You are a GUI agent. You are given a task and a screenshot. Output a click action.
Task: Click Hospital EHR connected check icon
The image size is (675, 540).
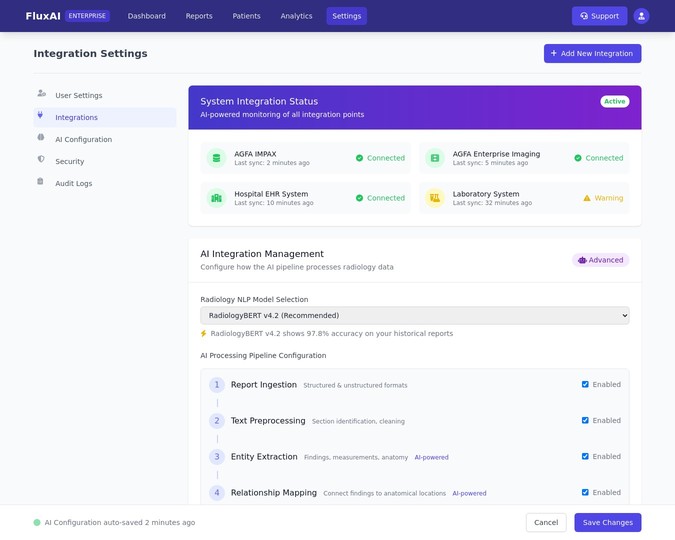359,198
